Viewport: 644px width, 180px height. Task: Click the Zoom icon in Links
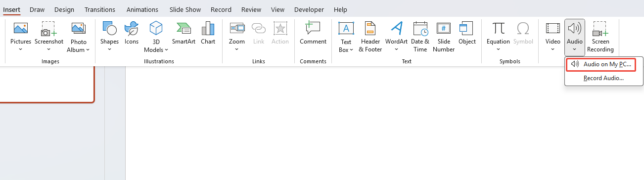coord(237,29)
